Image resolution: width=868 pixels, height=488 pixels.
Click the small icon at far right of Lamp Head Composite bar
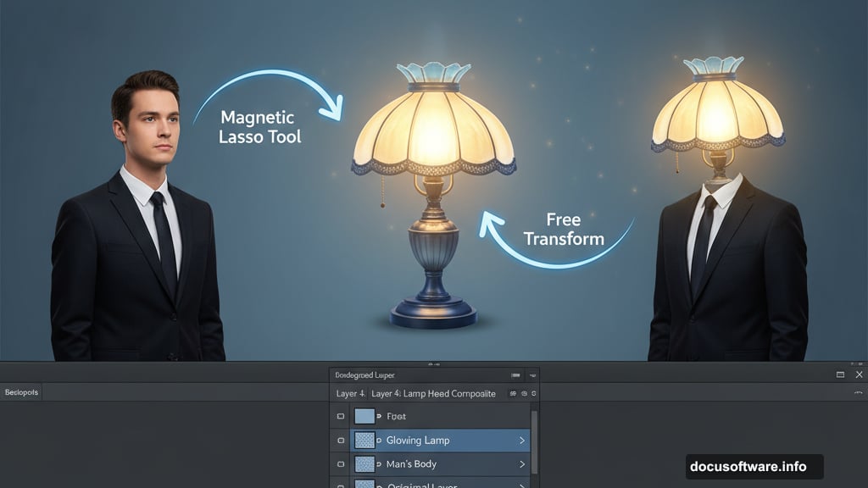click(533, 394)
